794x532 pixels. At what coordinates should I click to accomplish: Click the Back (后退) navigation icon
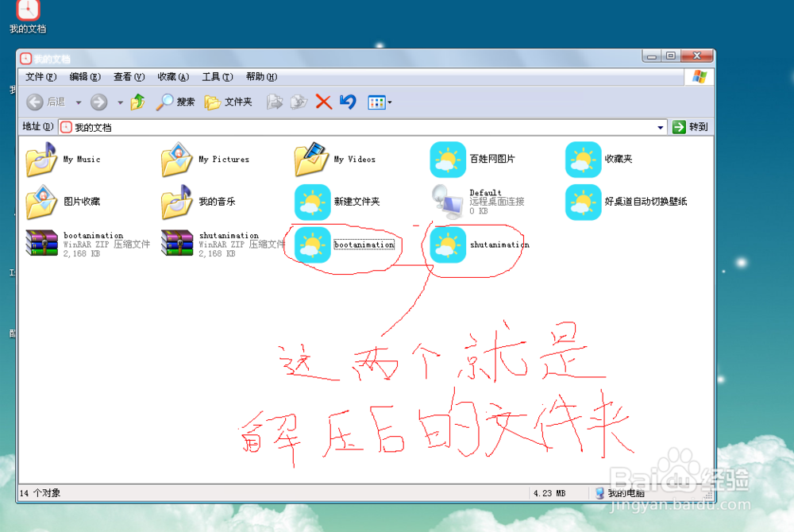(x=35, y=102)
